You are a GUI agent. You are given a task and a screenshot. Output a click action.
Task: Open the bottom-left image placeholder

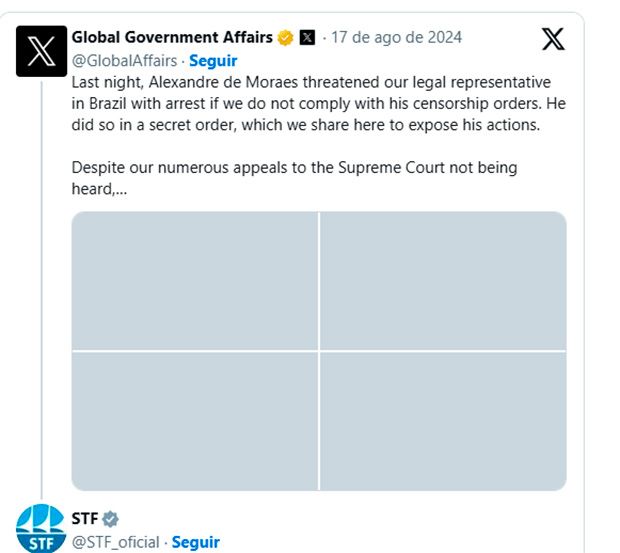195,421
